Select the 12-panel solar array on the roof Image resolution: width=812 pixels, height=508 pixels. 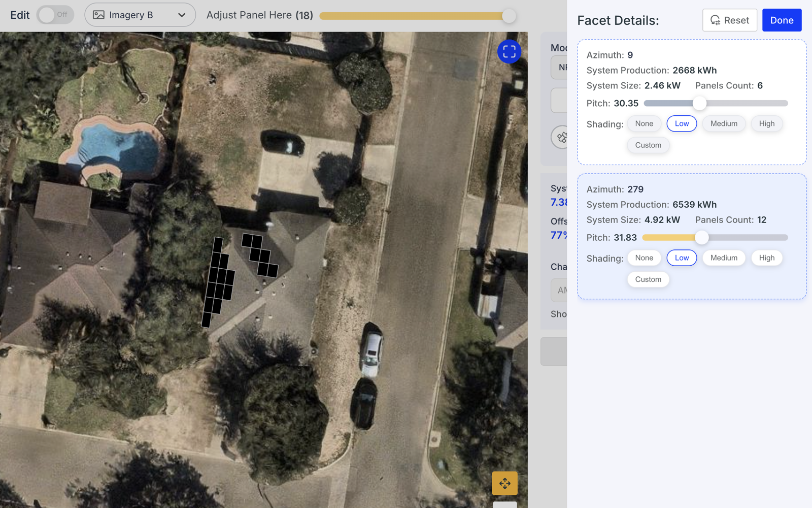[218, 282]
